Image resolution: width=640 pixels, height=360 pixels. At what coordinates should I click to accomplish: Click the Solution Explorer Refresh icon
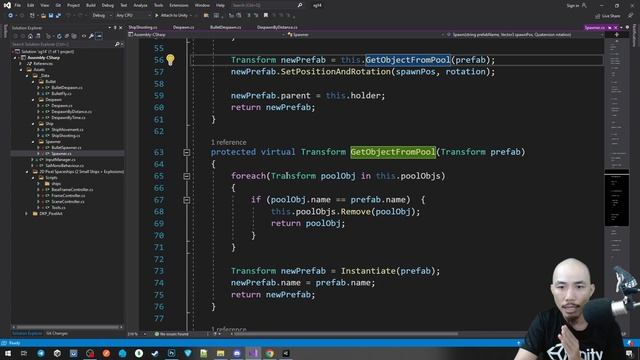coord(59,36)
